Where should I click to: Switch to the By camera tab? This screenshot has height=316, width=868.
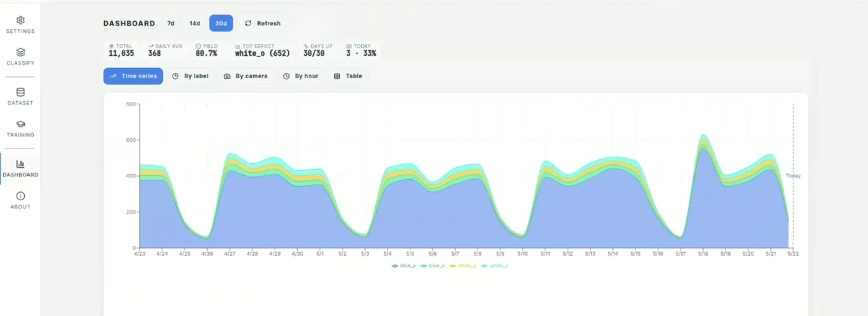[x=246, y=76]
